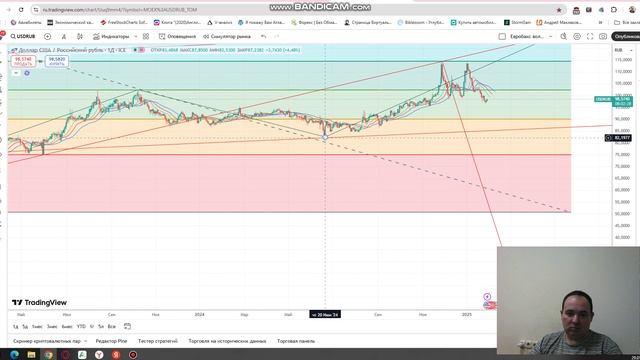Image resolution: width=640 pixels, height=360 pixels.
Task: Click the 82.19 crosshair price label
Action: [x=618, y=138]
